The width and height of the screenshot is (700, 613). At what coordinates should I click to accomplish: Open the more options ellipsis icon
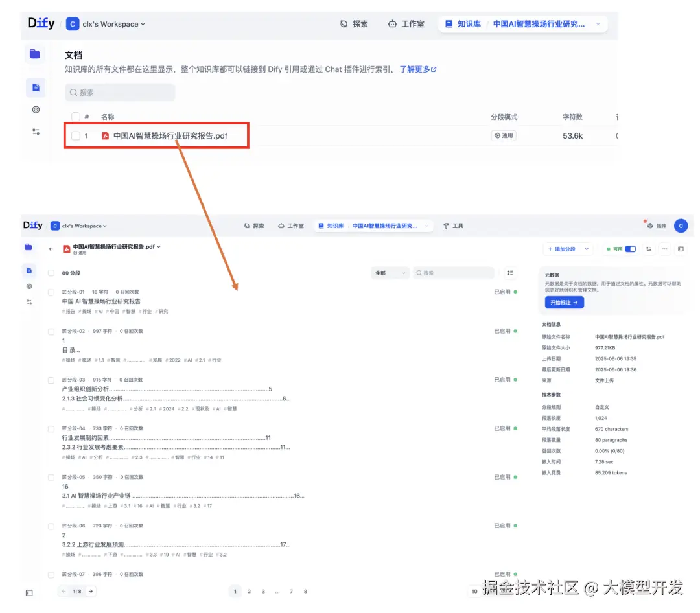pos(665,249)
